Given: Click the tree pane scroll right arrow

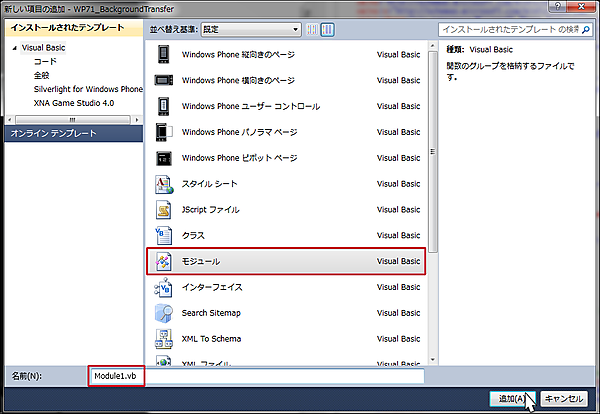Looking at the screenshot, I should 137,120.
